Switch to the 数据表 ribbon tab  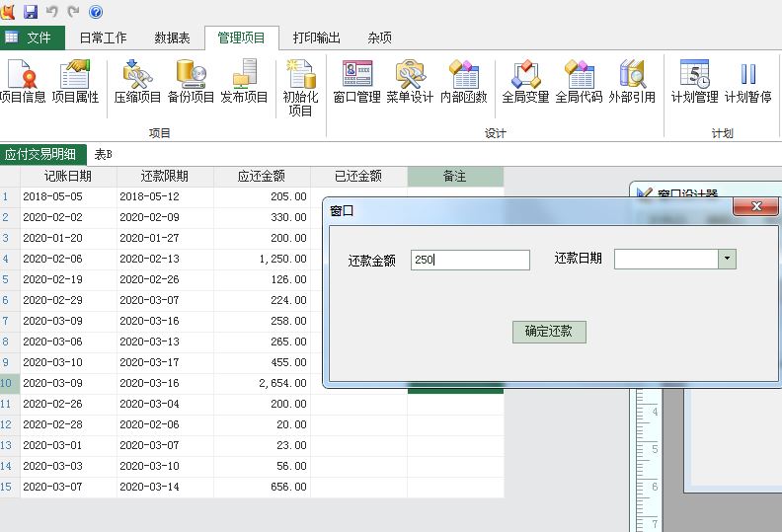pyautogui.click(x=172, y=38)
